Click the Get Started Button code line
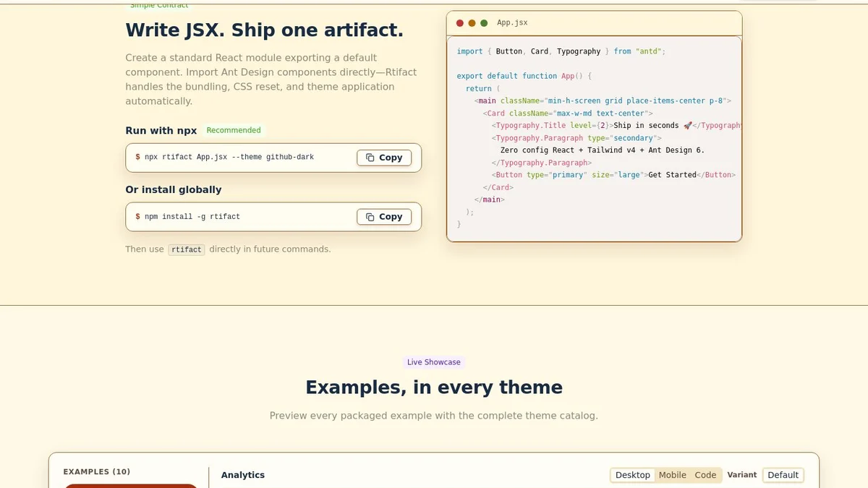The width and height of the screenshot is (868, 488). click(613, 175)
